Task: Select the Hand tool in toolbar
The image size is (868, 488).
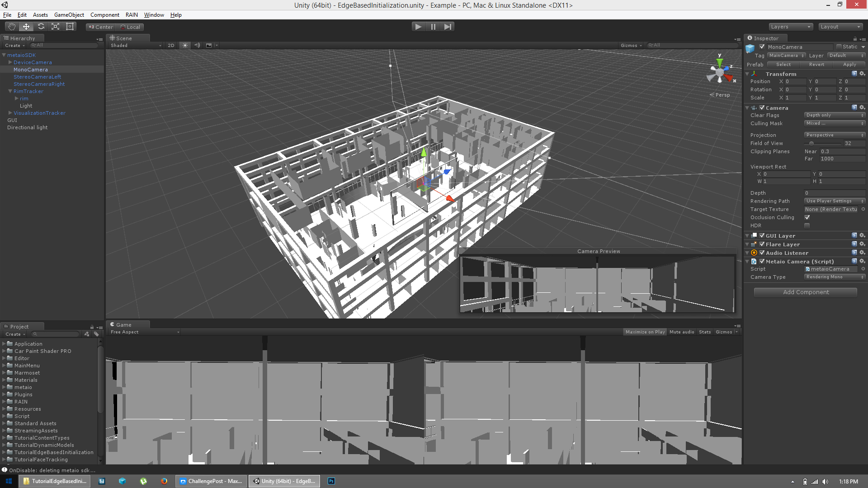Action: (x=12, y=27)
